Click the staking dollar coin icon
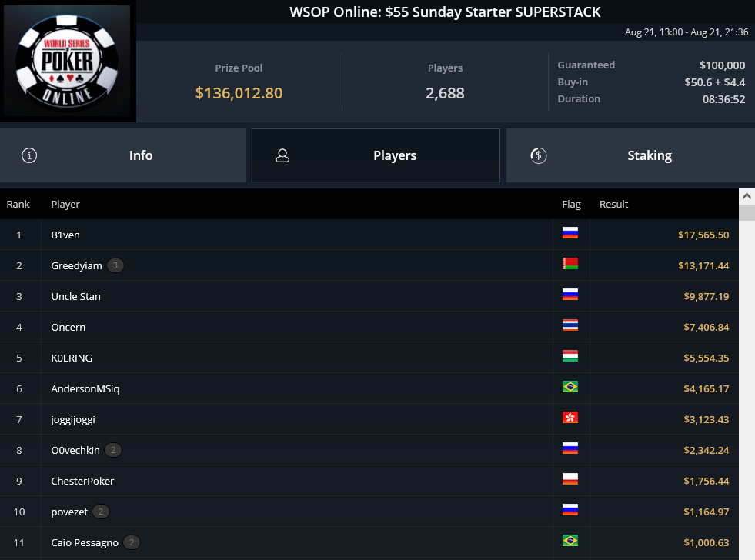 [x=538, y=155]
